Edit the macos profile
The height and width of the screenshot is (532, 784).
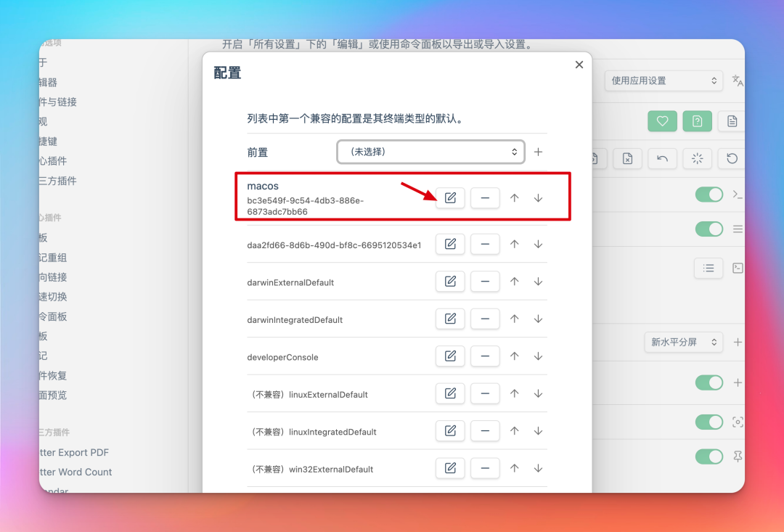coord(450,198)
